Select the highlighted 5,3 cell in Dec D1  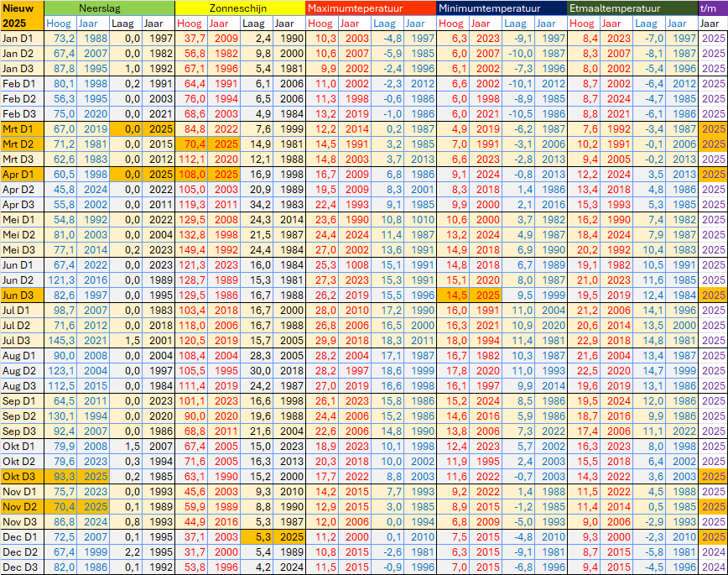(x=257, y=537)
